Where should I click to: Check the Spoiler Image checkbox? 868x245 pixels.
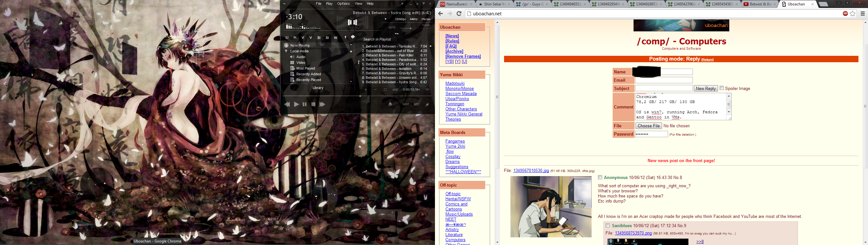click(x=722, y=88)
